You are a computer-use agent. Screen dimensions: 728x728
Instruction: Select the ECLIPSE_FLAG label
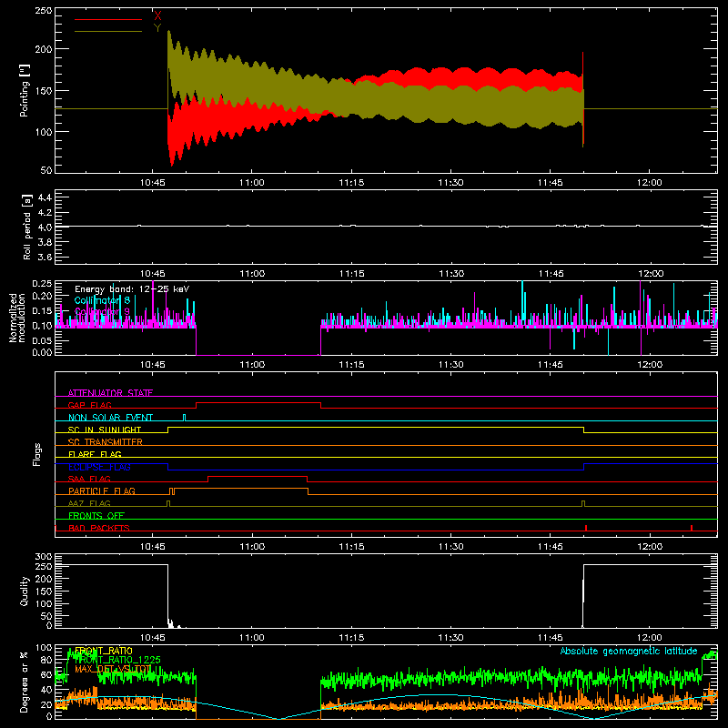pyautogui.click(x=99, y=467)
